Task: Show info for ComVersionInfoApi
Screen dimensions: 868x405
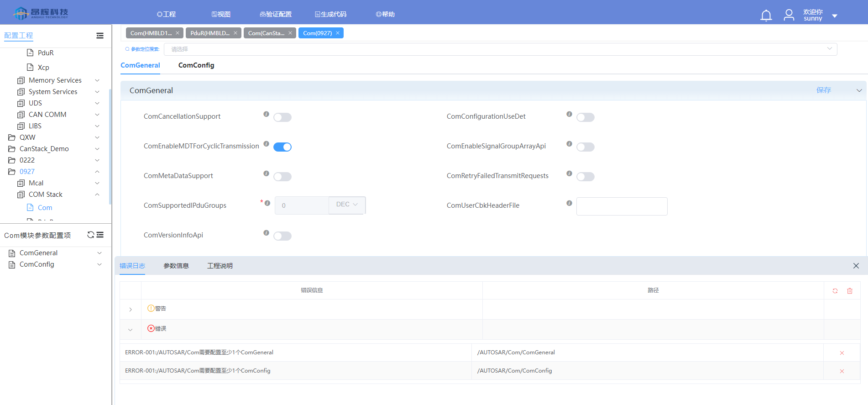Action: 266,233
